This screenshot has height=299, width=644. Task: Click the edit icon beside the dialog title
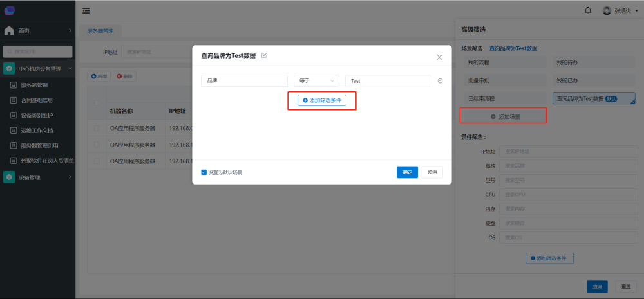pyautogui.click(x=264, y=56)
